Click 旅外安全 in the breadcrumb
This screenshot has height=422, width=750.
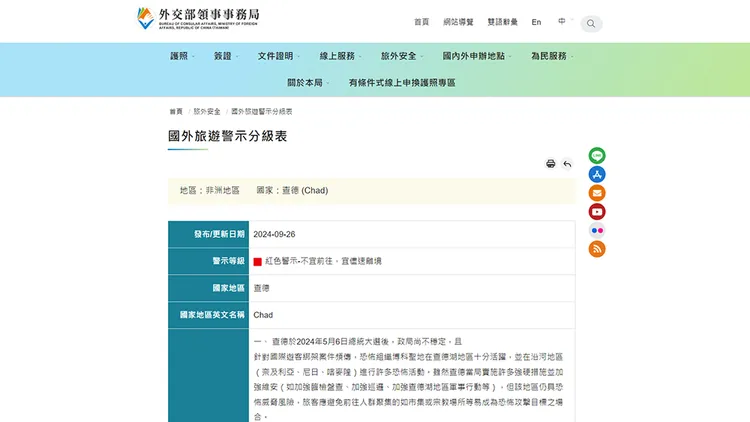pyautogui.click(x=207, y=111)
